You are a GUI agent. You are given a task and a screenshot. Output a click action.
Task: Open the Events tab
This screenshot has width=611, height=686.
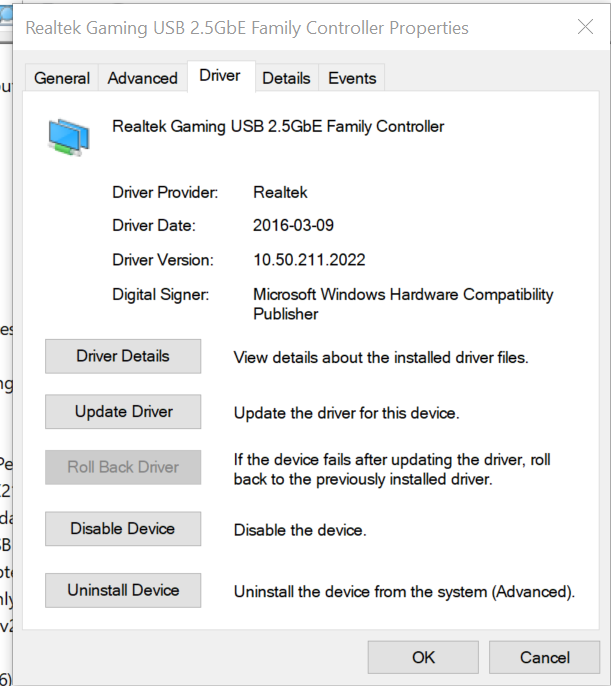352,78
